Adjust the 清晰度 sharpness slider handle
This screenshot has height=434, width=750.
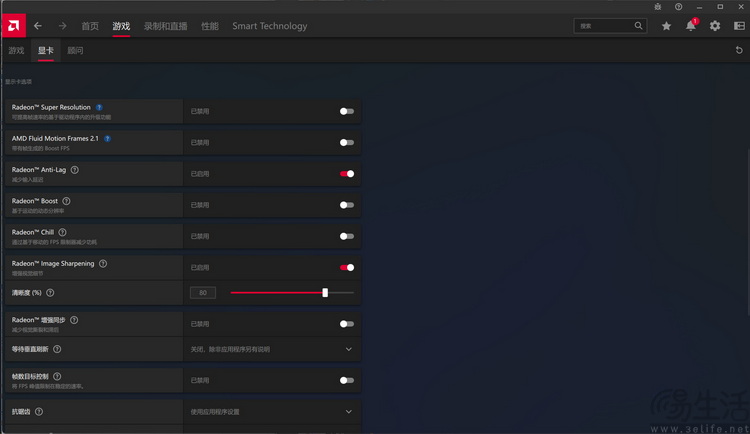(x=325, y=292)
